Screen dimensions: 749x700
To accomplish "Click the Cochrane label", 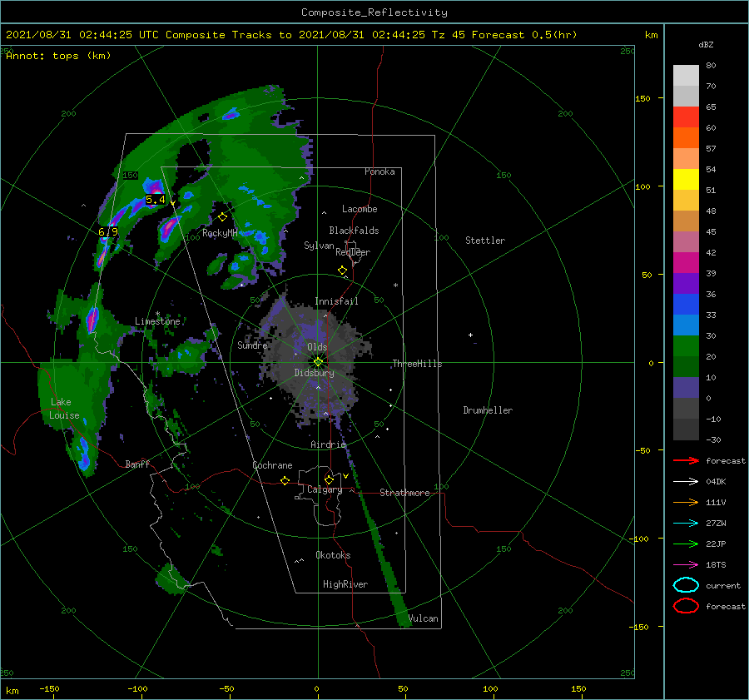I will pos(272,465).
